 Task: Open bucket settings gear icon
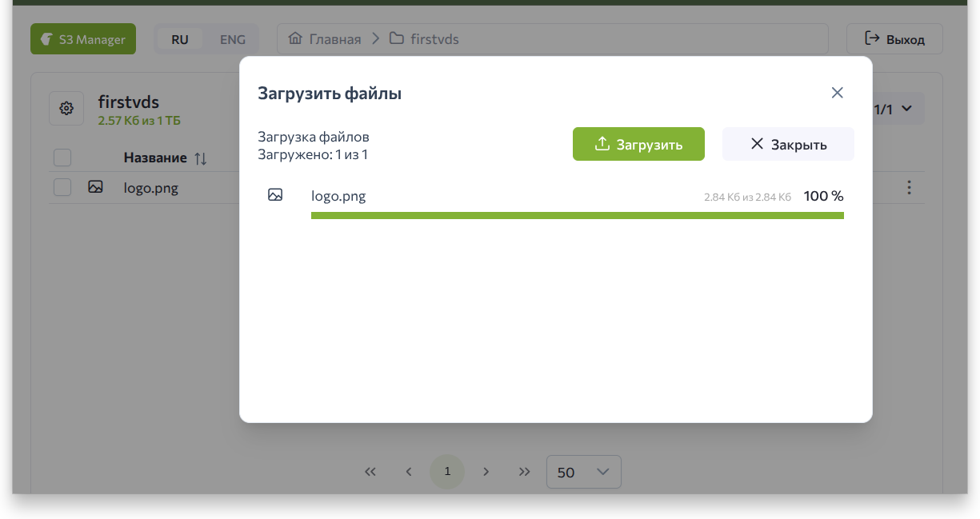tap(66, 109)
